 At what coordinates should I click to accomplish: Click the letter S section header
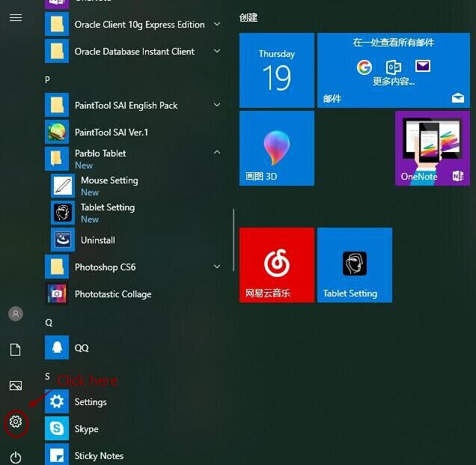coord(47,377)
